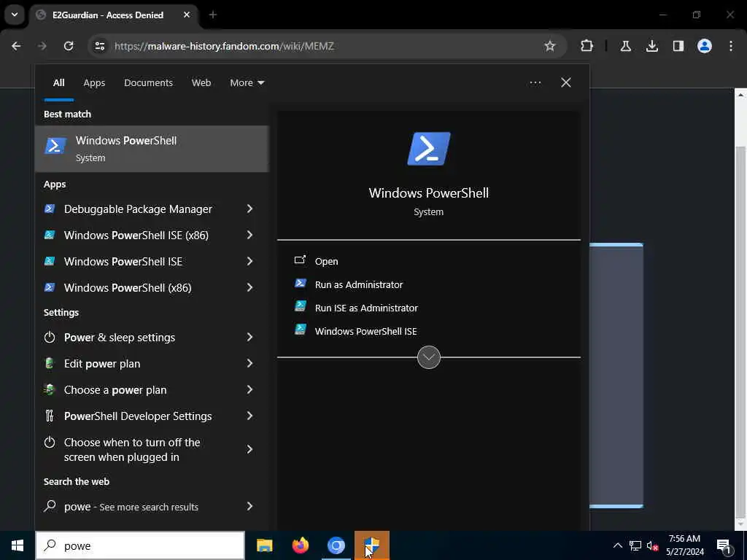Go back in Chrome browser

(x=16, y=46)
